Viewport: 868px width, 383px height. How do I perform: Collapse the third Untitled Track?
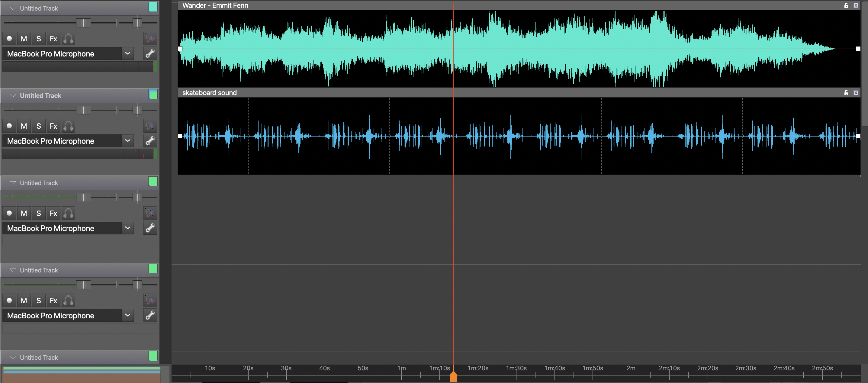[13, 183]
